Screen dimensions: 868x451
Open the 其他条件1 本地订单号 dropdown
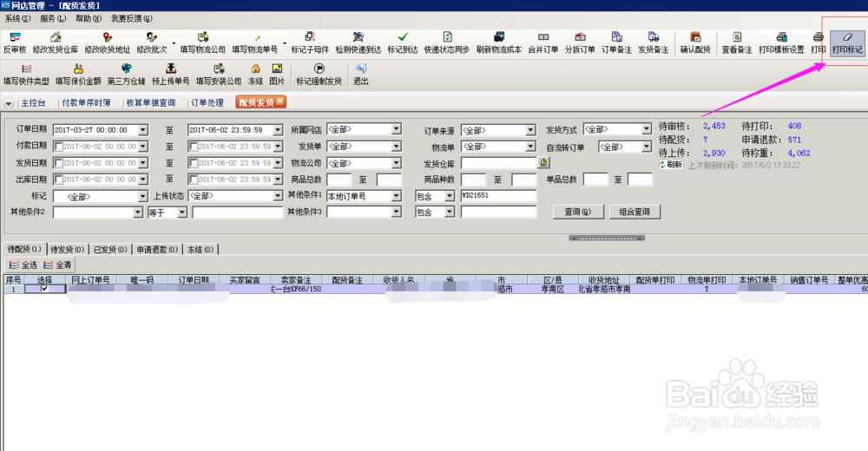click(x=397, y=196)
